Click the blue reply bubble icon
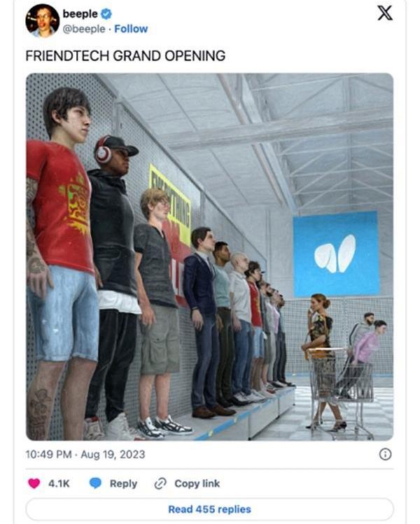The height and width of the screenshot is (524, 420). pos(95,483)
